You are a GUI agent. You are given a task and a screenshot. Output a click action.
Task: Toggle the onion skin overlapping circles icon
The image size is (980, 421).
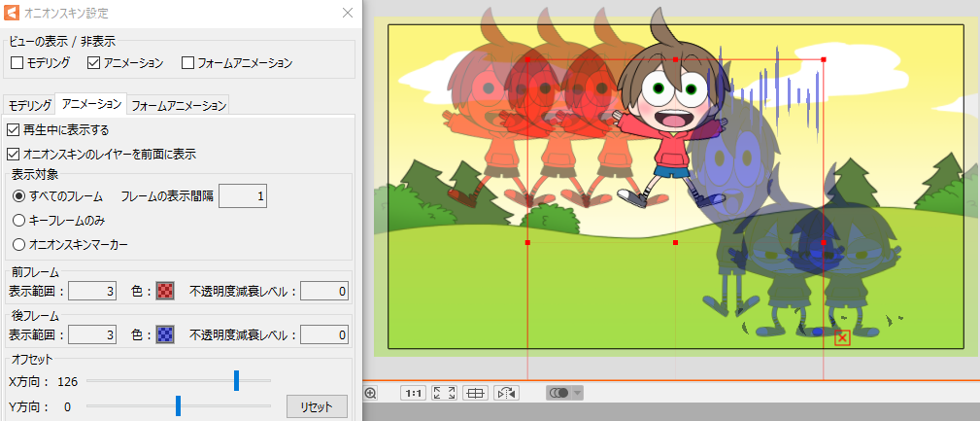click(x=558, y=393)
